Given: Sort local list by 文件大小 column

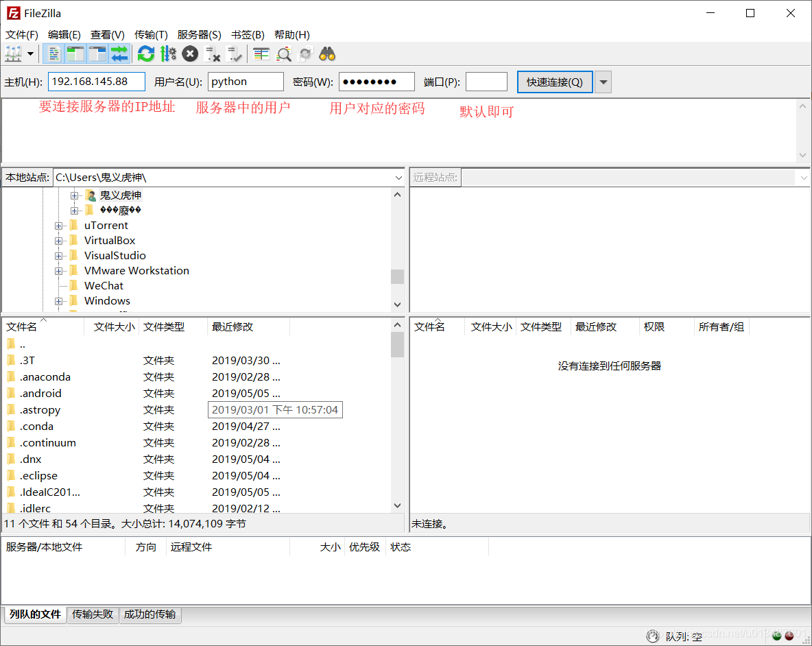Looking at the screenshot, I should pyautogui.click(x=112, y=326).
